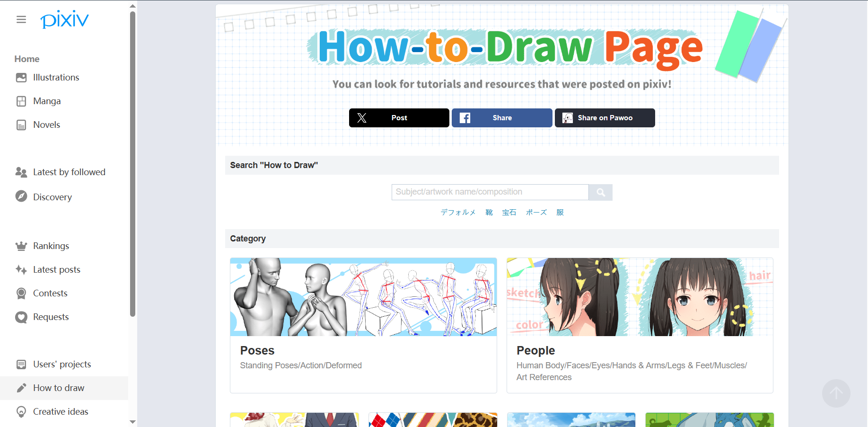Click the デフォルメ tag link

(458, 212)
